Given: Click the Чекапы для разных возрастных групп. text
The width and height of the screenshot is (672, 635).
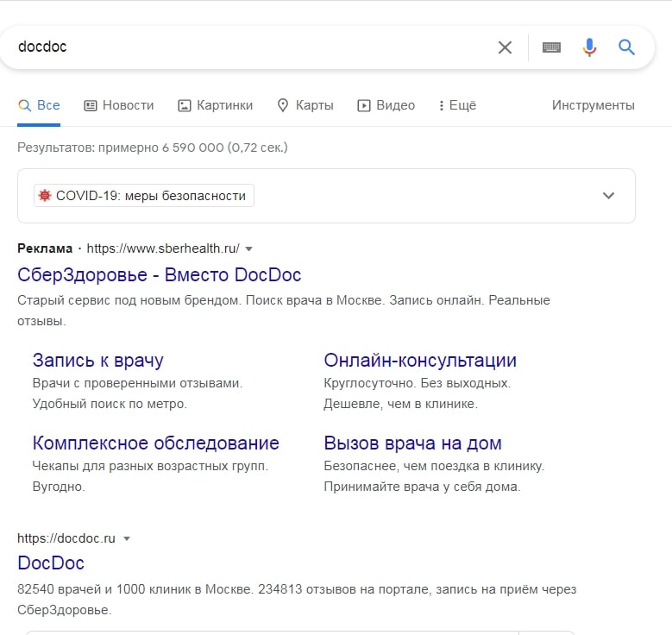Looking at the screenshot, I should (x=150, y=466).
